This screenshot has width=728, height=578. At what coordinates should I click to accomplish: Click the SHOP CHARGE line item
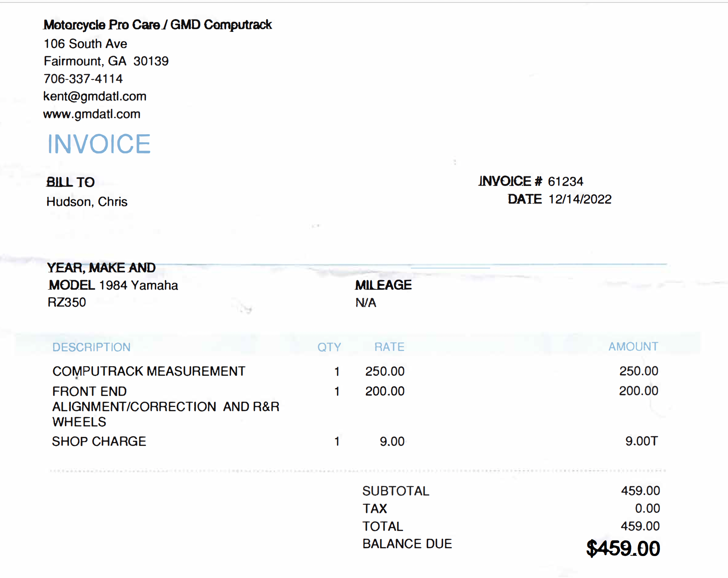tap(99, 441)
